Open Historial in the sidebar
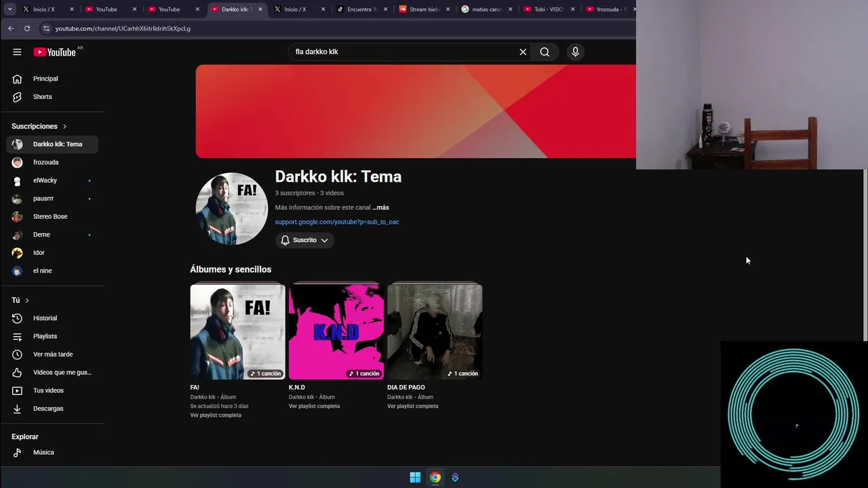868x488 pixels. click(x=52, y=318)
